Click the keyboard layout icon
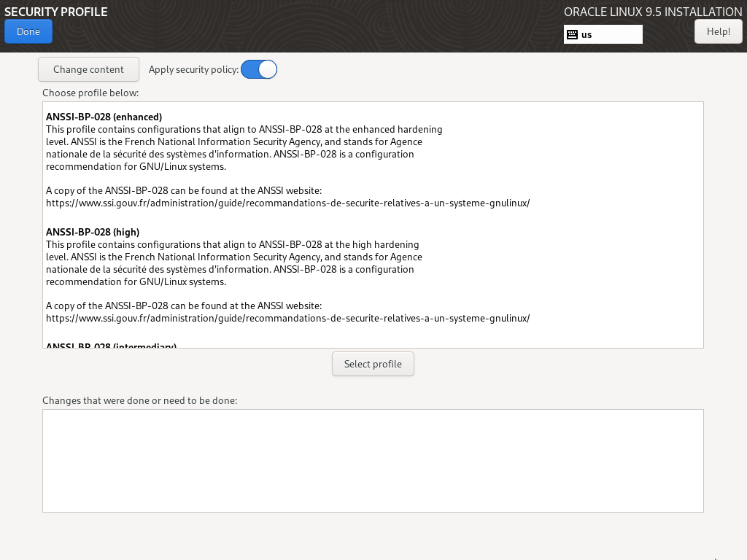Viewport: 747px width, 560px height. coord(573,34)
